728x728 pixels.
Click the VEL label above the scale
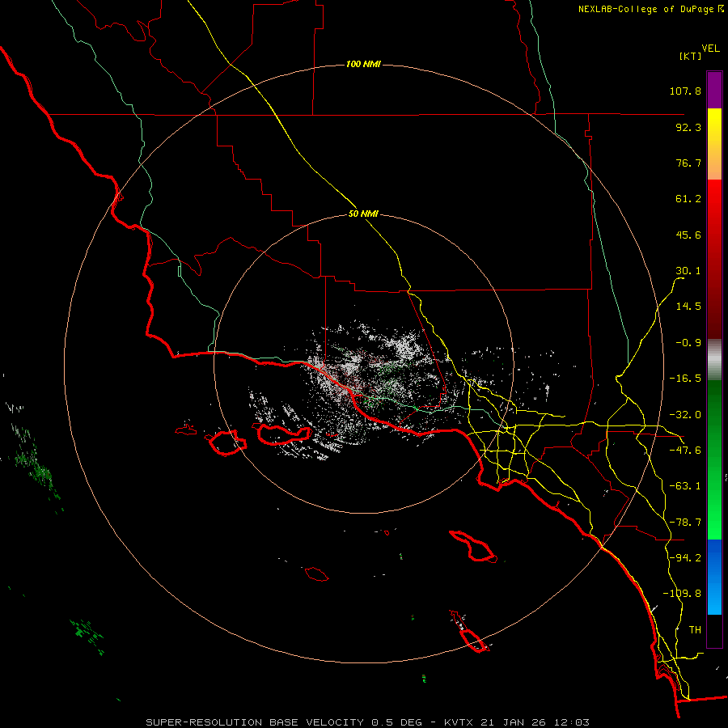tap(711, 49)
